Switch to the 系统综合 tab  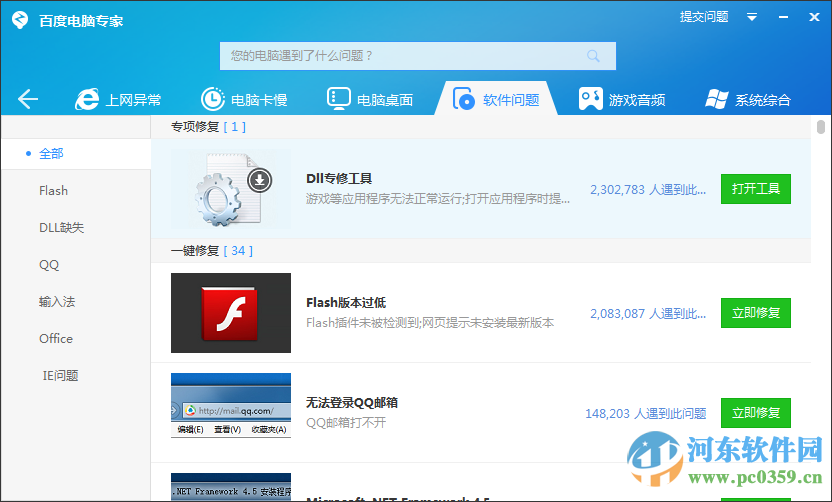tap(748, 99)
